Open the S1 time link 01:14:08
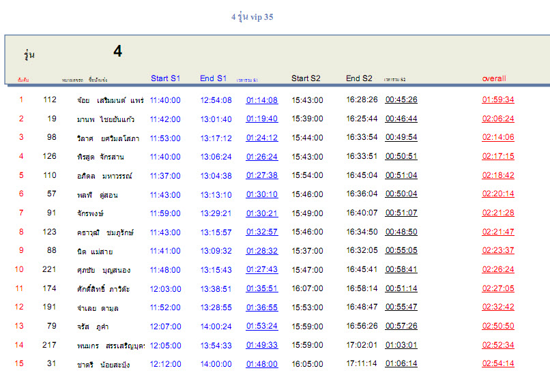550x392 pixels. point(262,100)
